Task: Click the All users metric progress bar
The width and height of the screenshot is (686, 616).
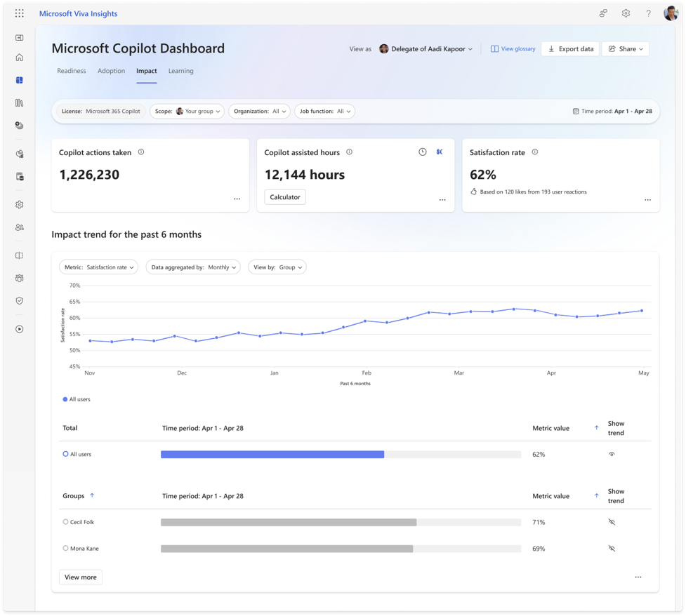Action: [272, 453]
